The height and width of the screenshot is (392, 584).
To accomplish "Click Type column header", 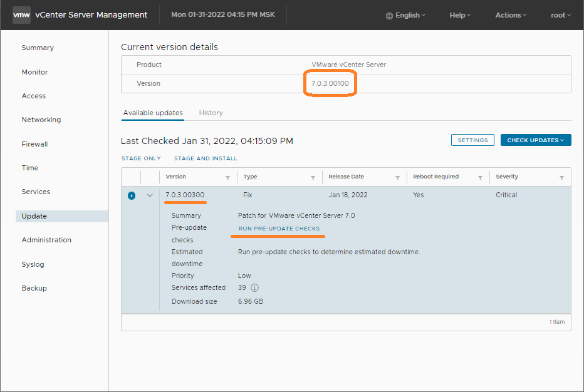I will coord(250,177).
